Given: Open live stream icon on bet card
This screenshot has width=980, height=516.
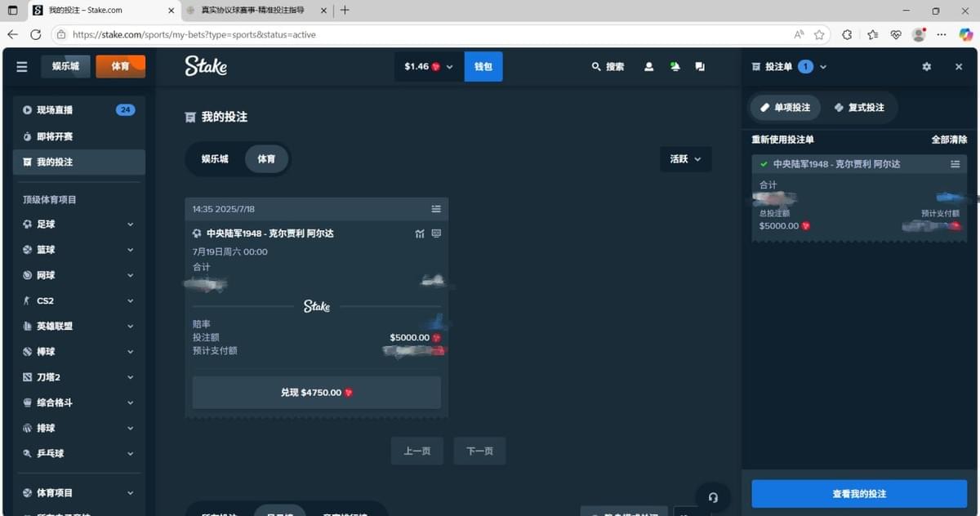Looking at the screenshot, I should pyautogui.click(x=436, y=234).
